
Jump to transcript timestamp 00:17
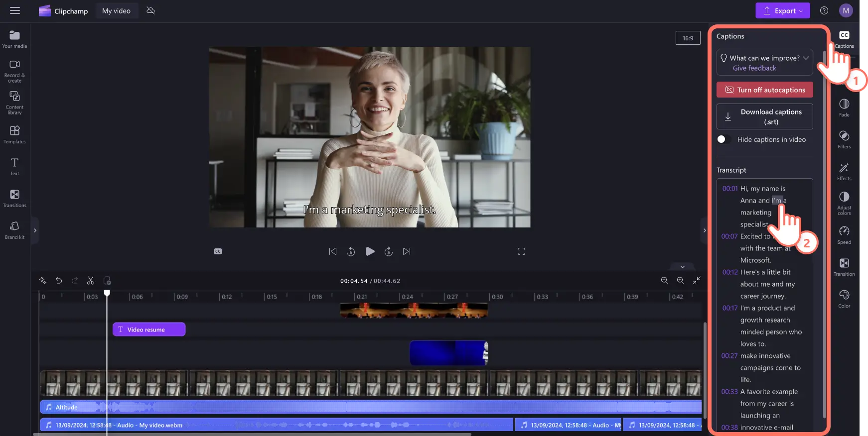730,308
